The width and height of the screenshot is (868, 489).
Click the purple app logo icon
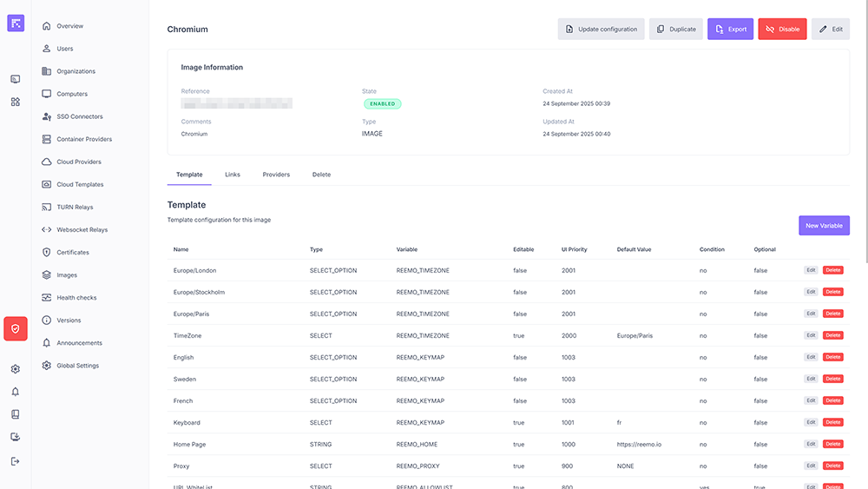pyautogui.click(x=16, y=23)
